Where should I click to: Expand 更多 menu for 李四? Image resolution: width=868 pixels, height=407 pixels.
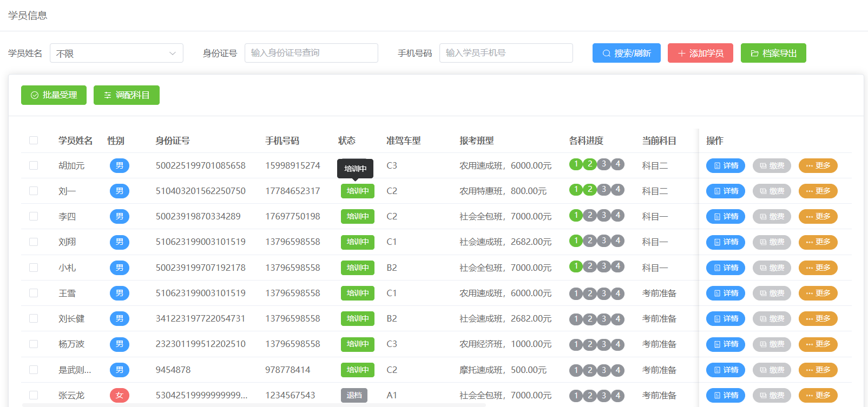818,216
